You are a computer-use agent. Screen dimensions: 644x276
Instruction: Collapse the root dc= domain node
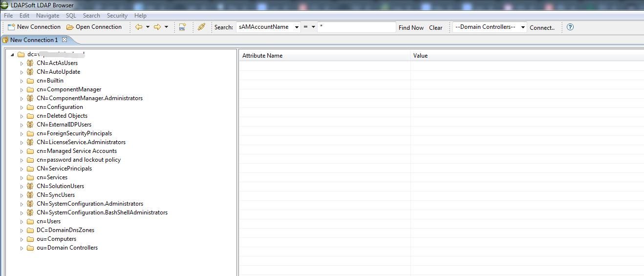pyautogui.click(x=12, y=55)
